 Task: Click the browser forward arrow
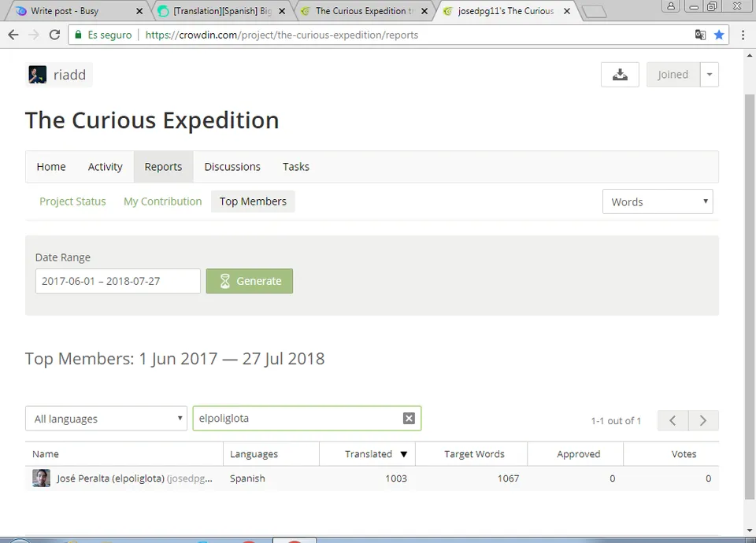pos(34,35)
